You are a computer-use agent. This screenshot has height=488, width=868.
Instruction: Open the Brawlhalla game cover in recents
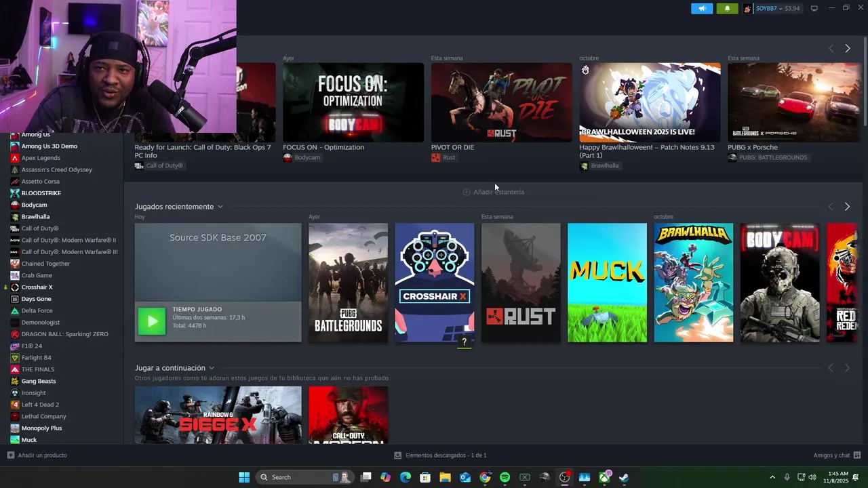click(x=693, y=283)
